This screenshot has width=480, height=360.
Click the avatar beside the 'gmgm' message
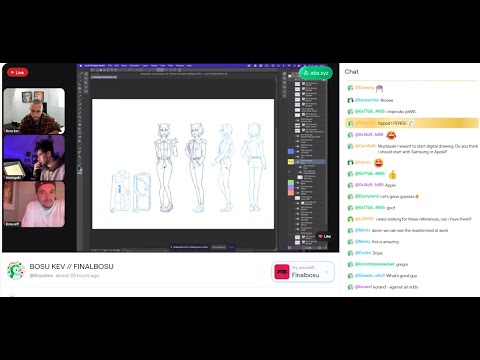(350, 264)
